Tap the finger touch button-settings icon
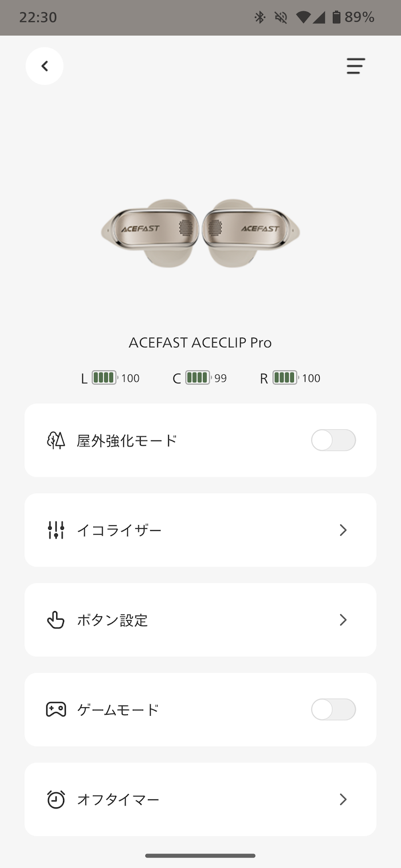 56,620
